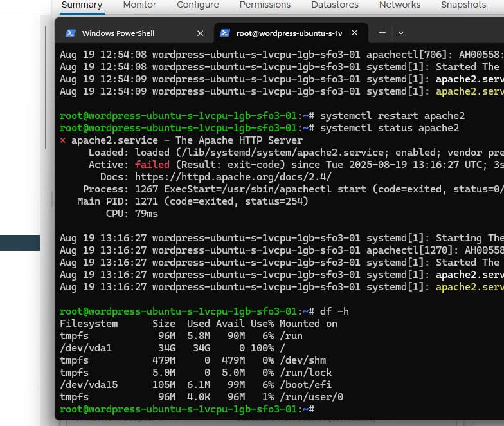This screenshot has width=504, height=426.
Task: Click the 'CPU: 79ms' line
Action: coord(132,214)
